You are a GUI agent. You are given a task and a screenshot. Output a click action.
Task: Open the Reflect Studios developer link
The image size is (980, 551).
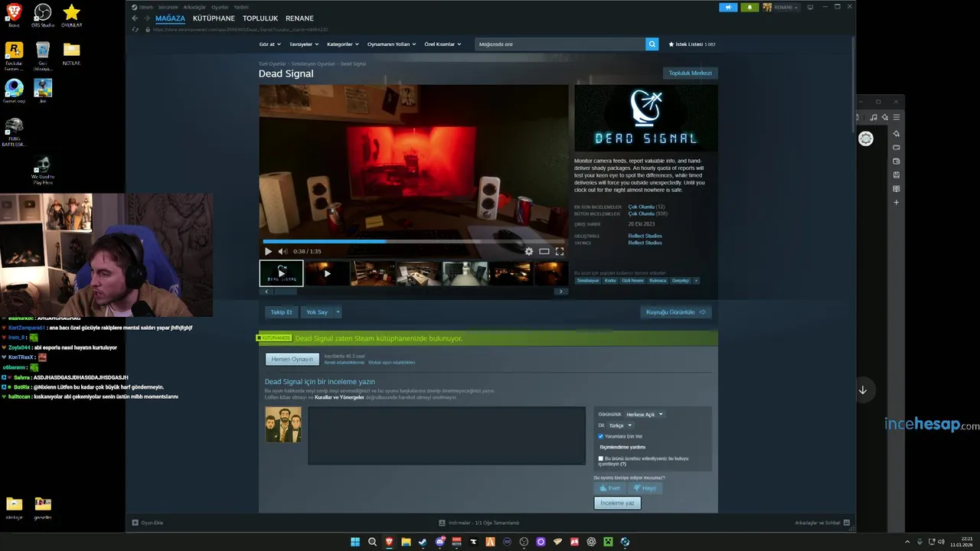click(645, 236)
